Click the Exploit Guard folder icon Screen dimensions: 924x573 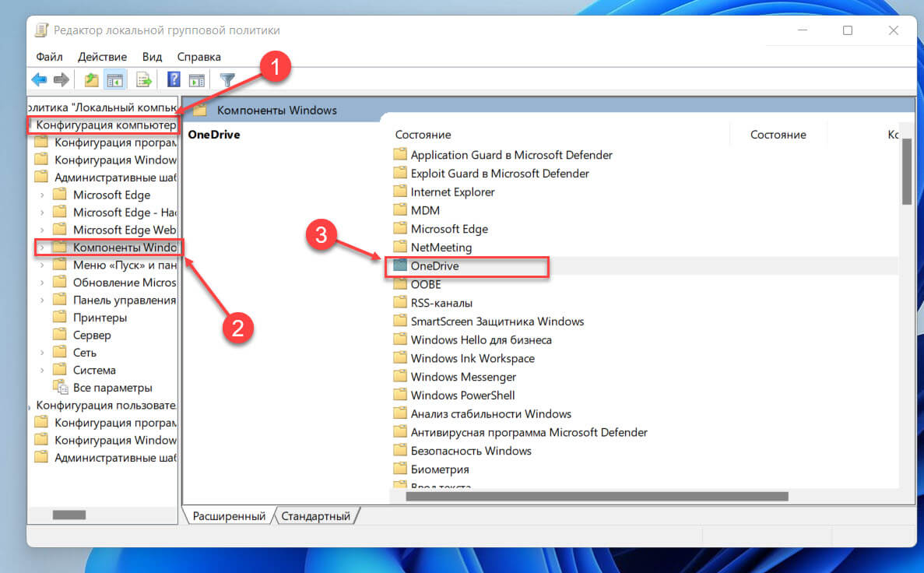400,173
